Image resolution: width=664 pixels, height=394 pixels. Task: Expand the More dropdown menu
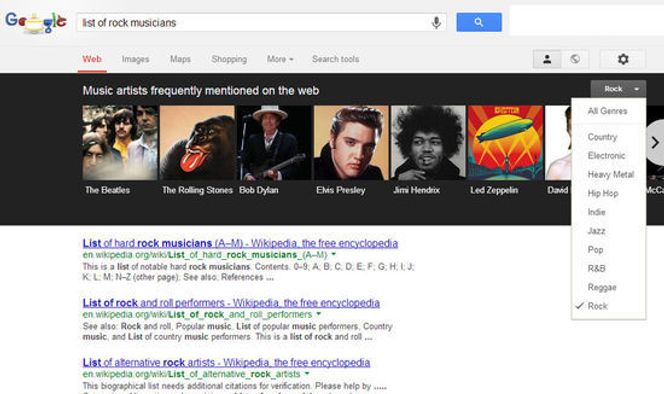click(280, 59)
